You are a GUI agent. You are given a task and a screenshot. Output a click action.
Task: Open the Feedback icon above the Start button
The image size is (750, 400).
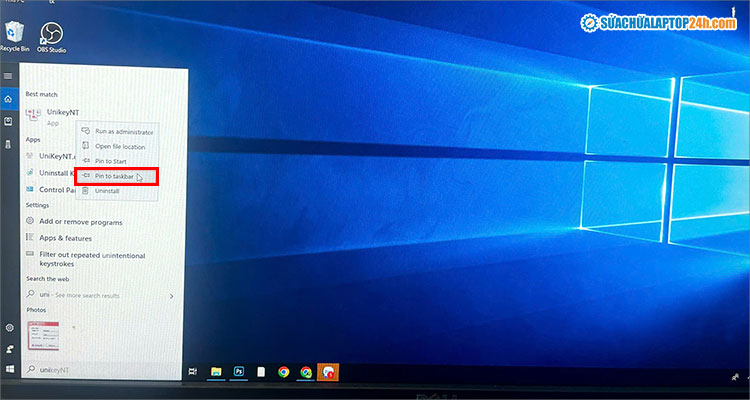9,349
